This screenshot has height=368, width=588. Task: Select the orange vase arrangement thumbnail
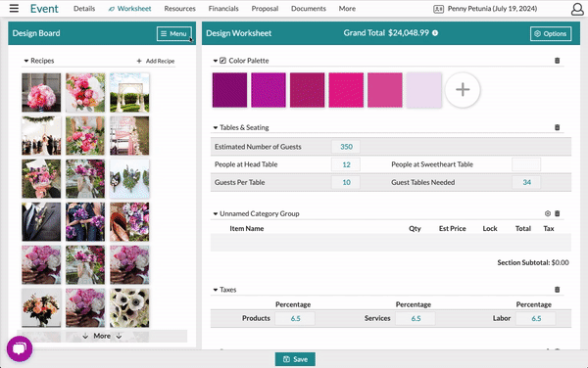(x=41, y=307)
